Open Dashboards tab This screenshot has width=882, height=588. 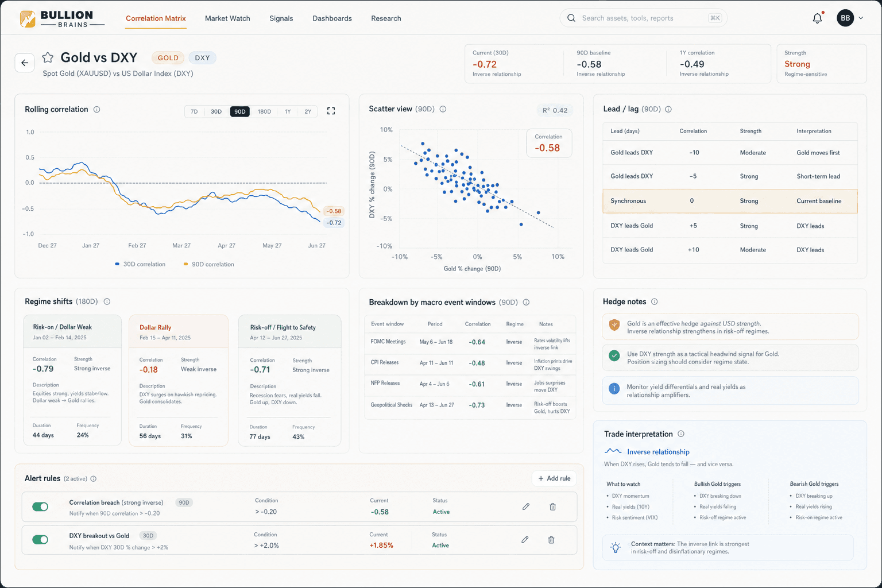[x=332, y=18]
